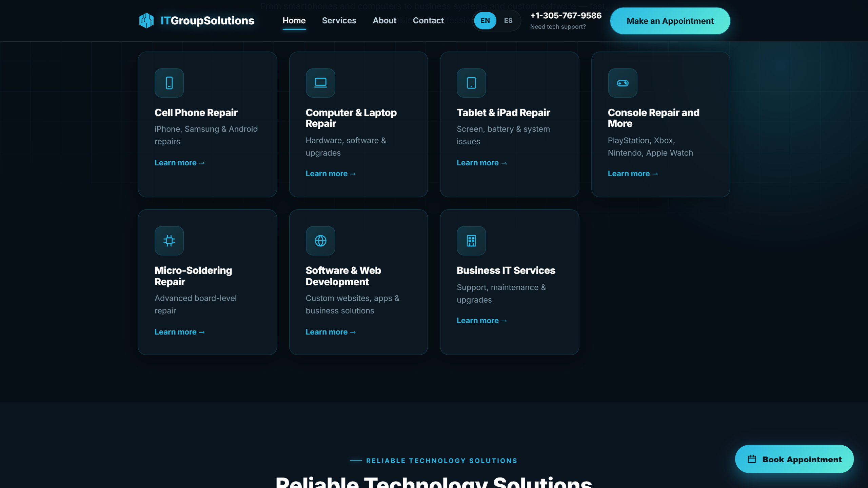Click 'iPhone, Samsung & Android repairs' description

click(206, 135)
